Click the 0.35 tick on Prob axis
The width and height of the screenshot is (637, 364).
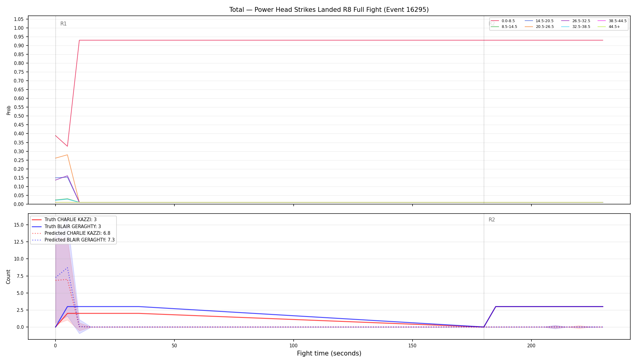(19, 143)
